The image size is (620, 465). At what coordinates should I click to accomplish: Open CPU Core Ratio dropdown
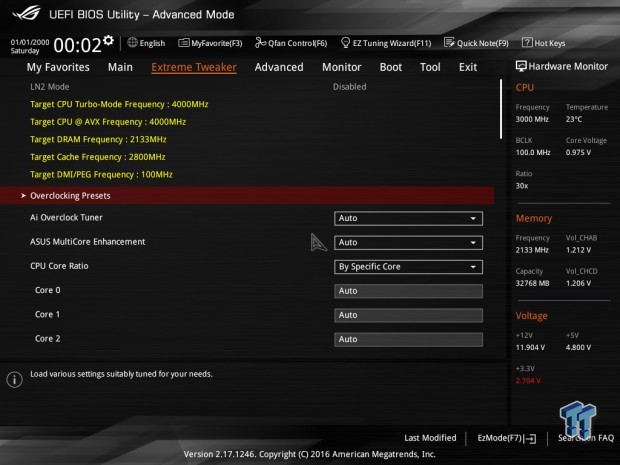(408, 267)
